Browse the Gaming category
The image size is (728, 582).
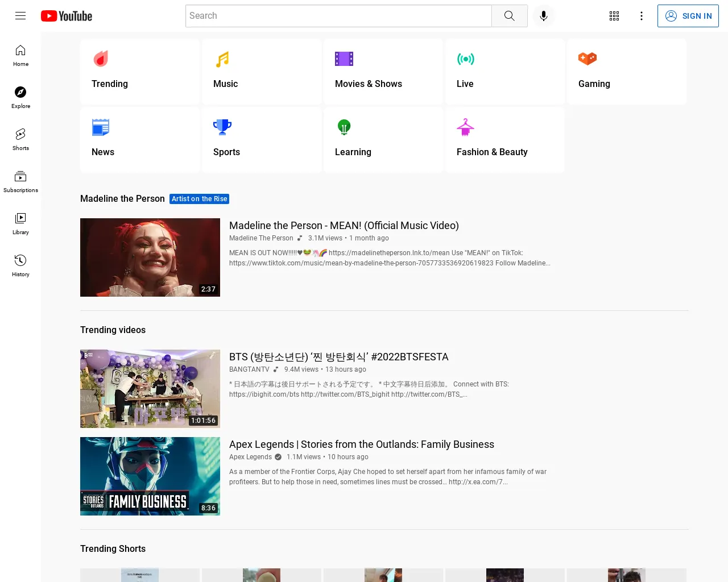(626, 72)
